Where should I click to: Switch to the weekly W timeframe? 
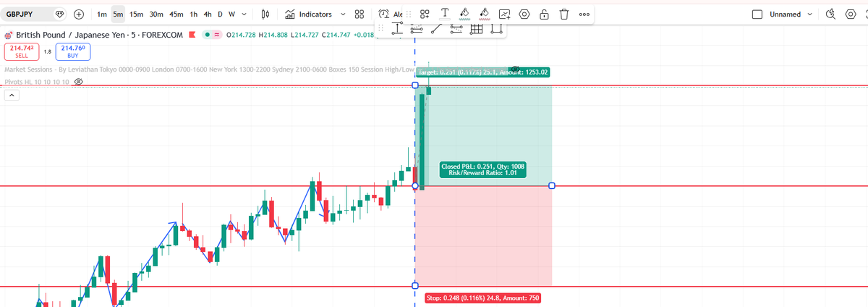click(x=231, y=14)
